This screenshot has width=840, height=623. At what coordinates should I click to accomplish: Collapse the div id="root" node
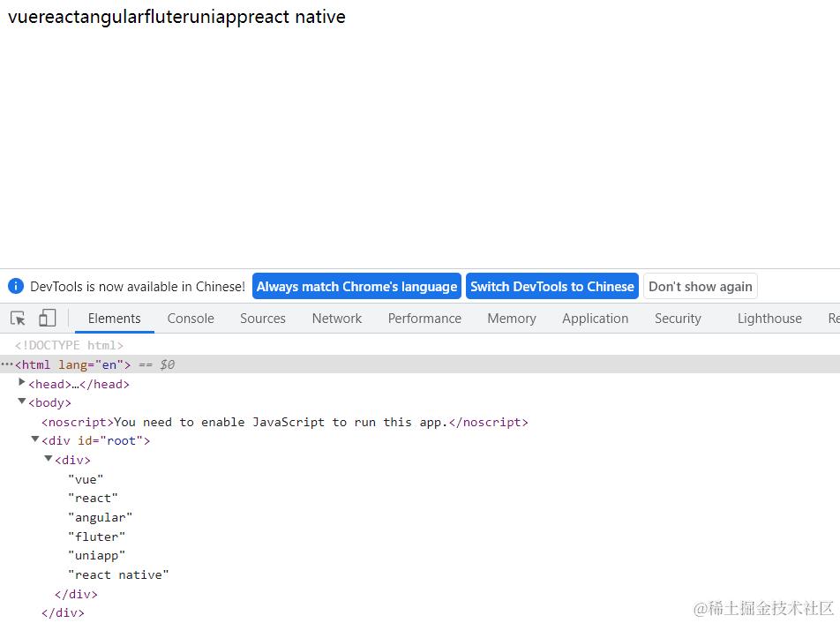coord(35,439)
